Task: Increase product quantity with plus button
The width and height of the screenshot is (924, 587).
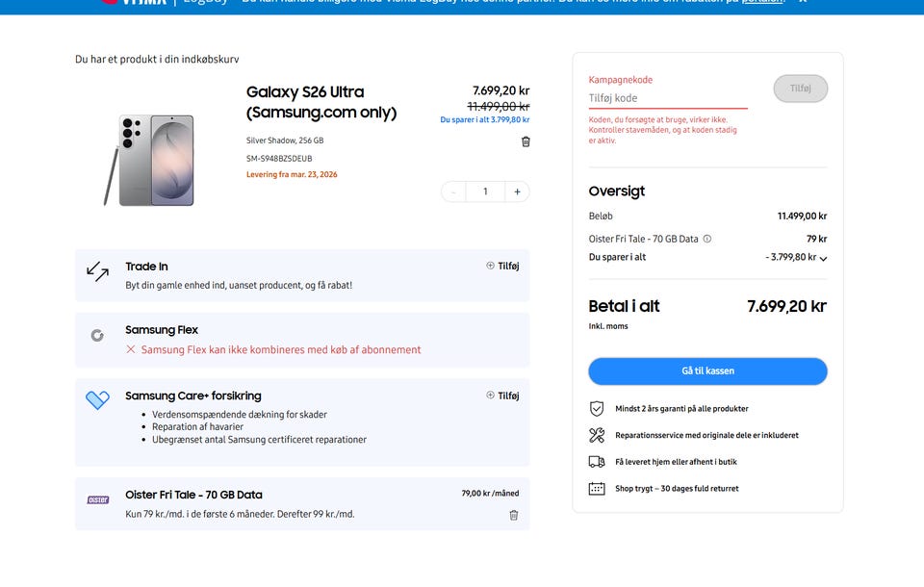Action: tap(517, 191)
